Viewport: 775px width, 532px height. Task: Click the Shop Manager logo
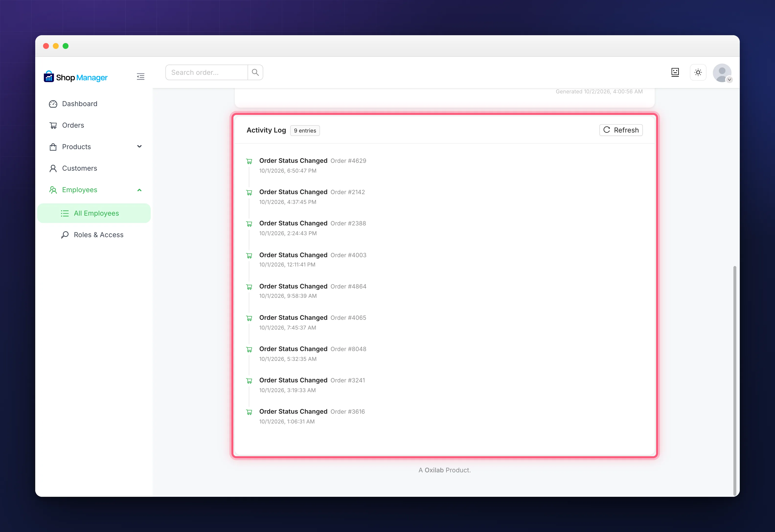[75, 77]
